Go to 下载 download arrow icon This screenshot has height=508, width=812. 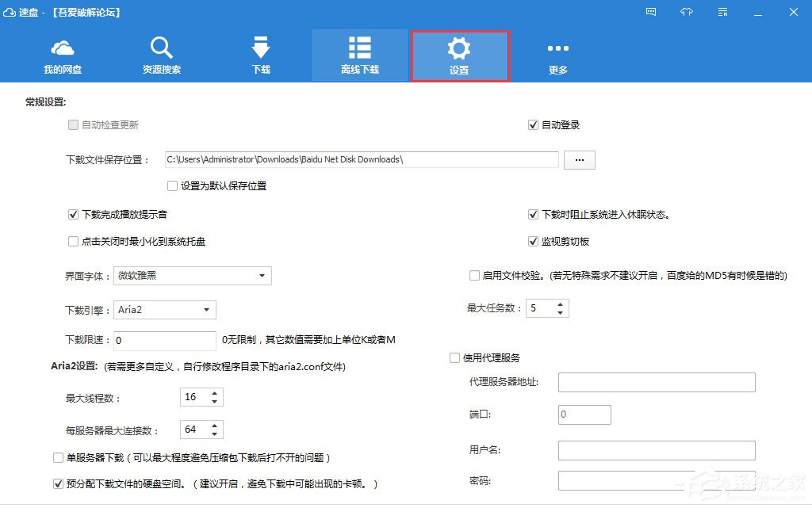point(261,49)
